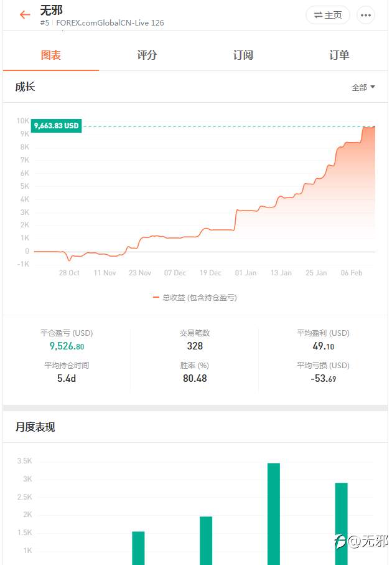
Task: Select the rightmost monthly bar near 3K
Action: click(x=341, y=523)
